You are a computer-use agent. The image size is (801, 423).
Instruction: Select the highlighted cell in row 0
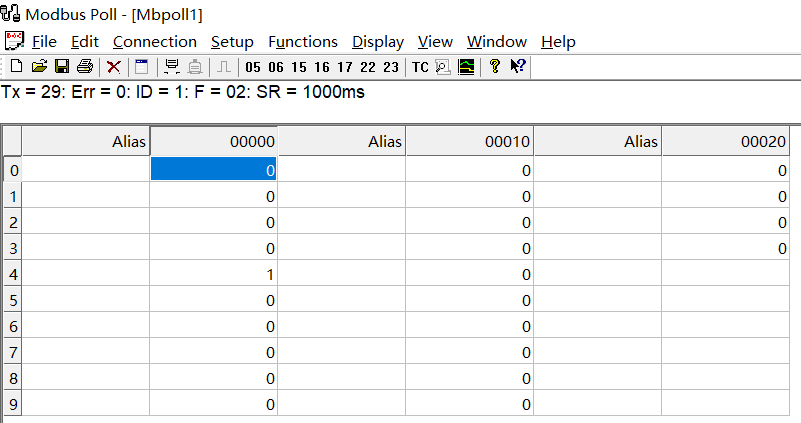pyautogui.click(x=214, y=171)
